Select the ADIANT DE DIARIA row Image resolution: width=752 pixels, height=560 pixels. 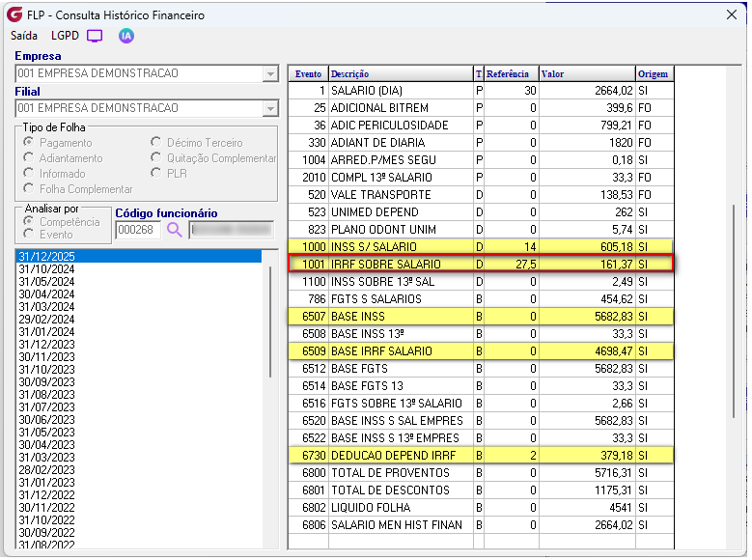click(x=481, y=143)
